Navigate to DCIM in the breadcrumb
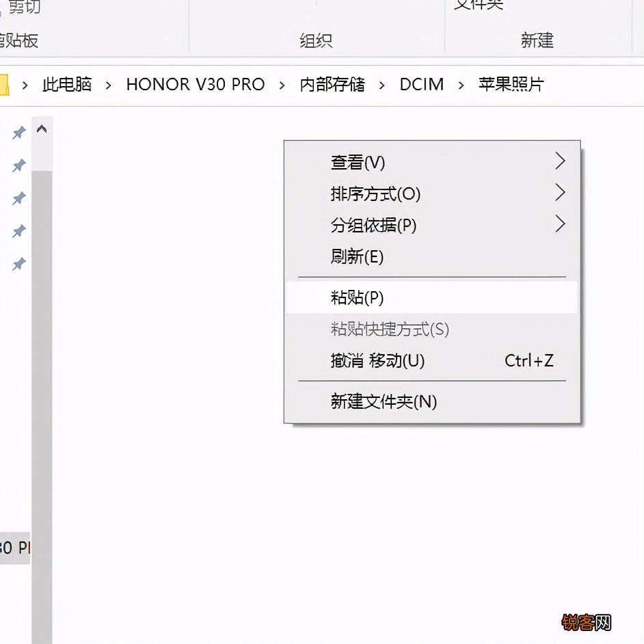Viewport: 644px width, 644px height. [x=422, y=85]
